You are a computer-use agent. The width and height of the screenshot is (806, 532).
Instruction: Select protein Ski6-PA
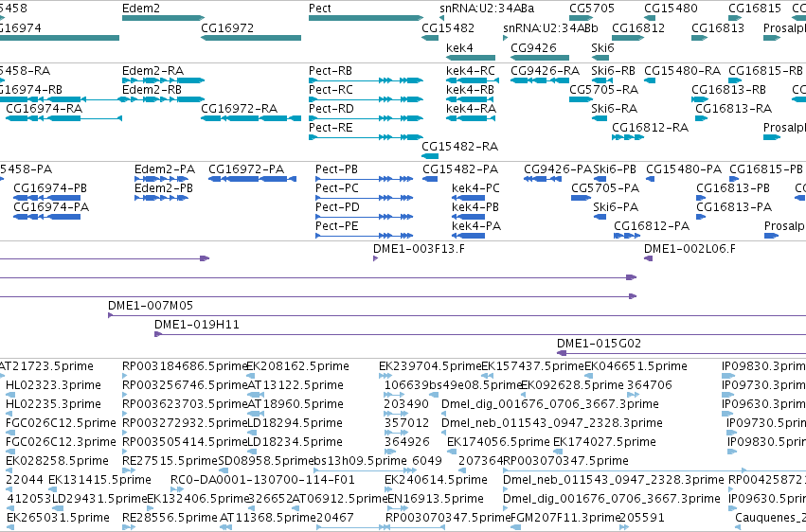click(600, 217)
